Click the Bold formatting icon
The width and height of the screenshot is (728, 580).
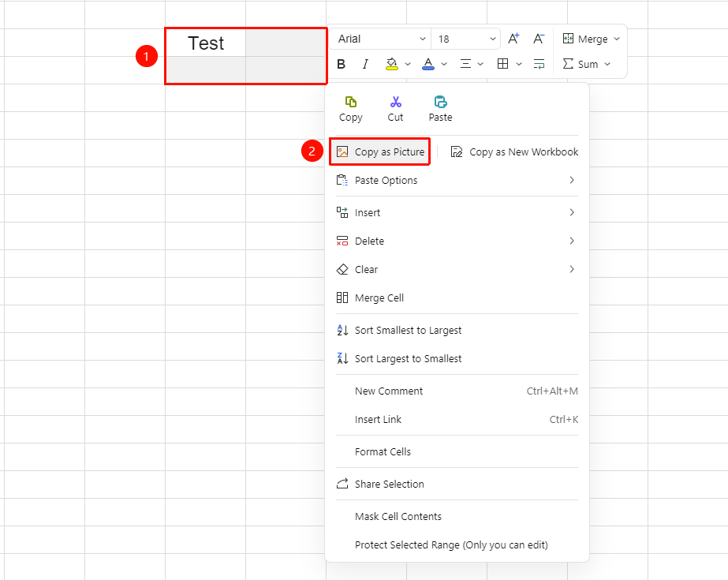tap(342, 64)
